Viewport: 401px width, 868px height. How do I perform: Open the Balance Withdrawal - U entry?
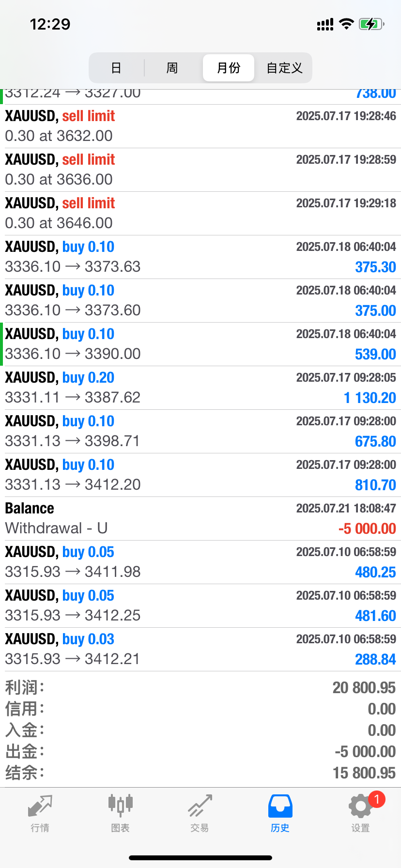pyautogui.click(x=200, y=518)
